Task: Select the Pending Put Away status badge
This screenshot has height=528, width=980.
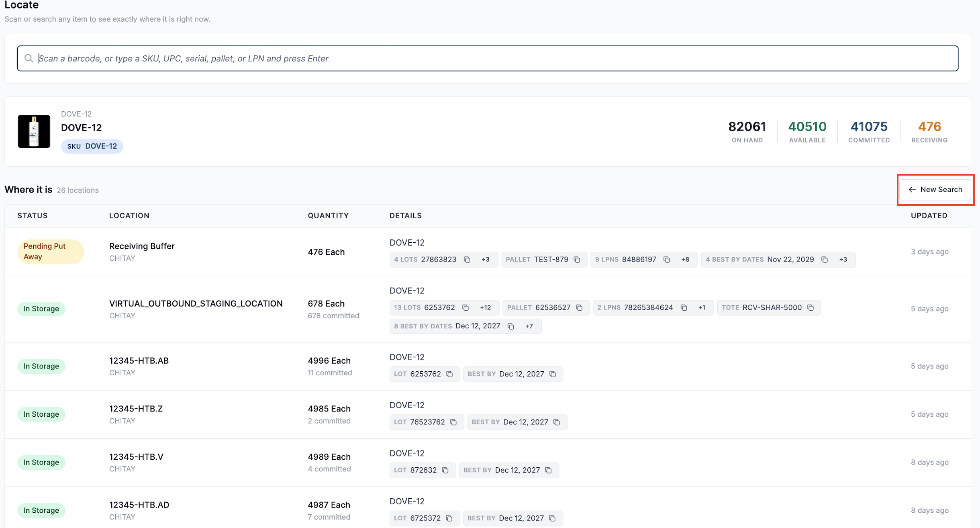Action: 51,252
